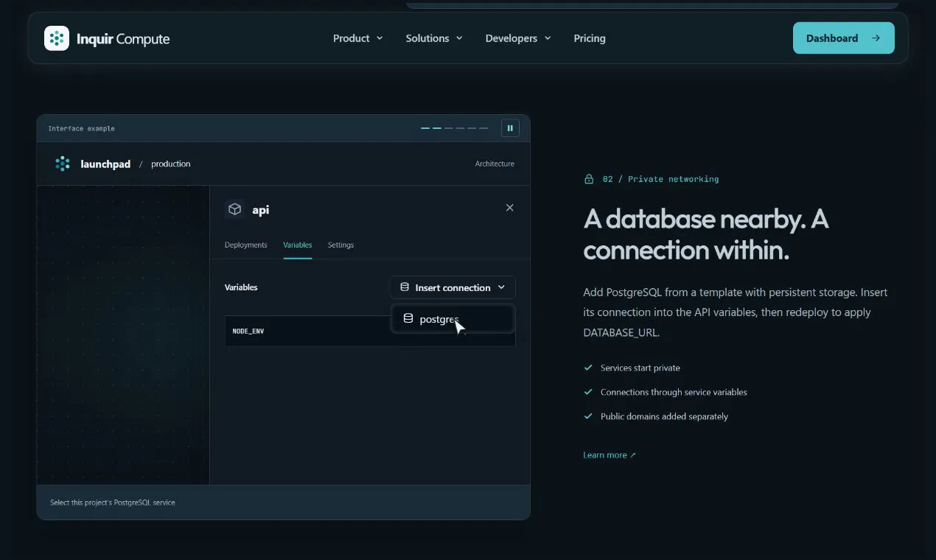
Task: Click the launchpad project logo icon
Action: click(63, 164)
